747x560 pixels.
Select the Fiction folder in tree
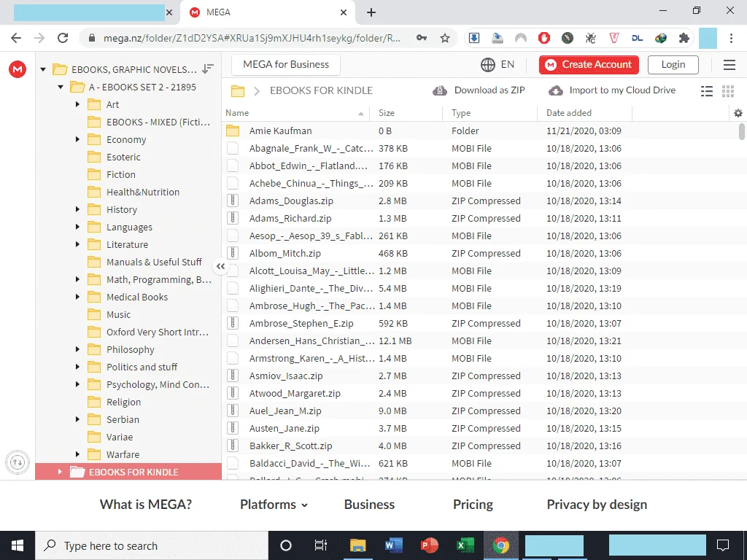[x=121, y=175]
